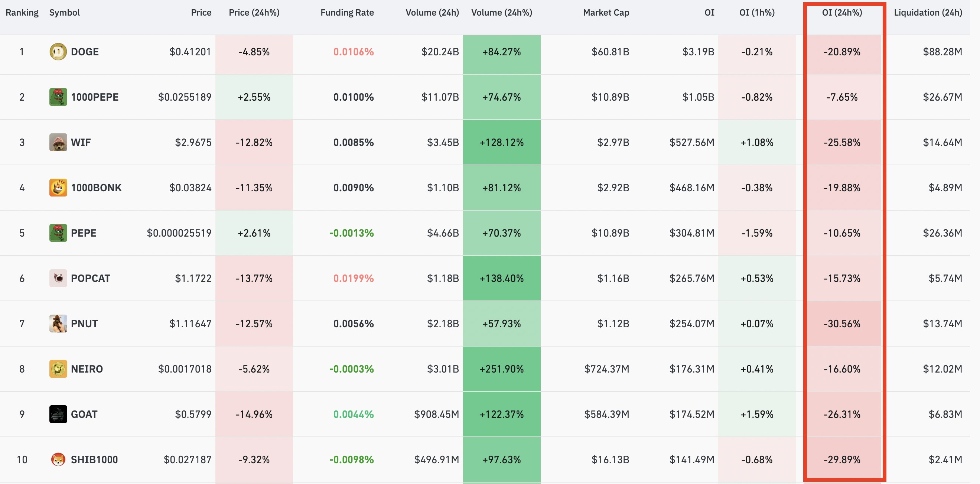
Task: Click the GOAT black icon
Action: pos(58,414)
